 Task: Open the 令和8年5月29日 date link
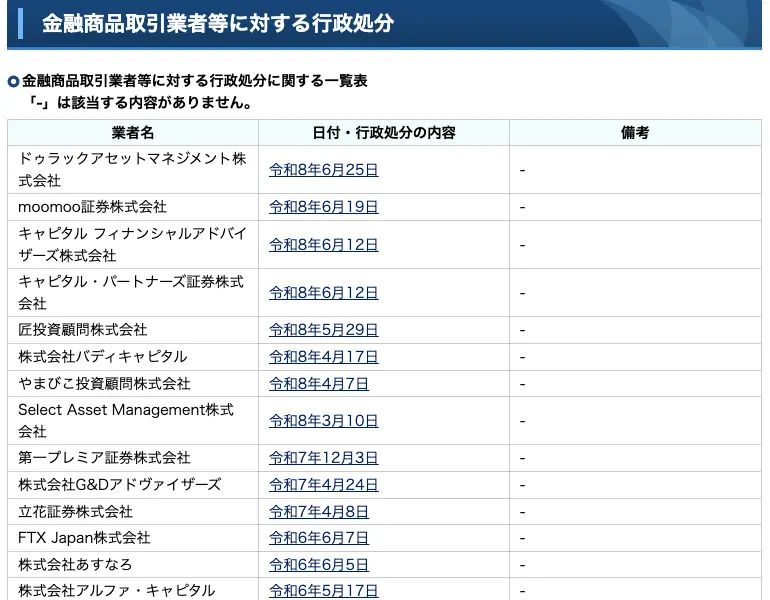(324, 329)
